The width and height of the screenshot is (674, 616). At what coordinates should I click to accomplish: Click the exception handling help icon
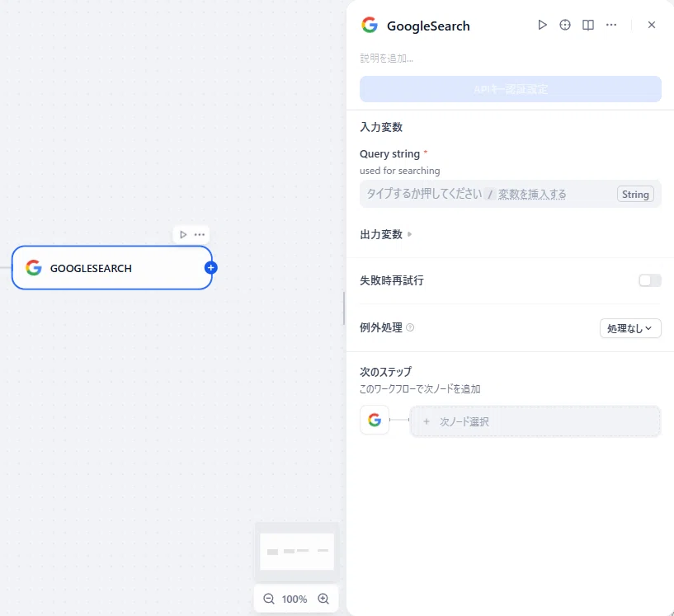pos(410,327)
